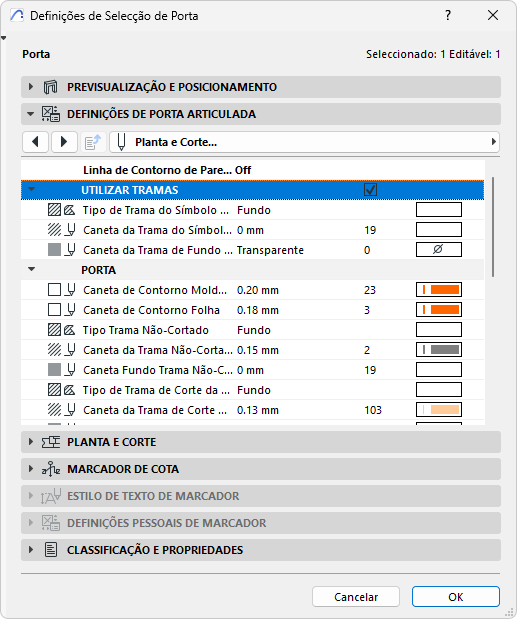
Task: Go to next settings page arrow
Action: click(64, 142)
